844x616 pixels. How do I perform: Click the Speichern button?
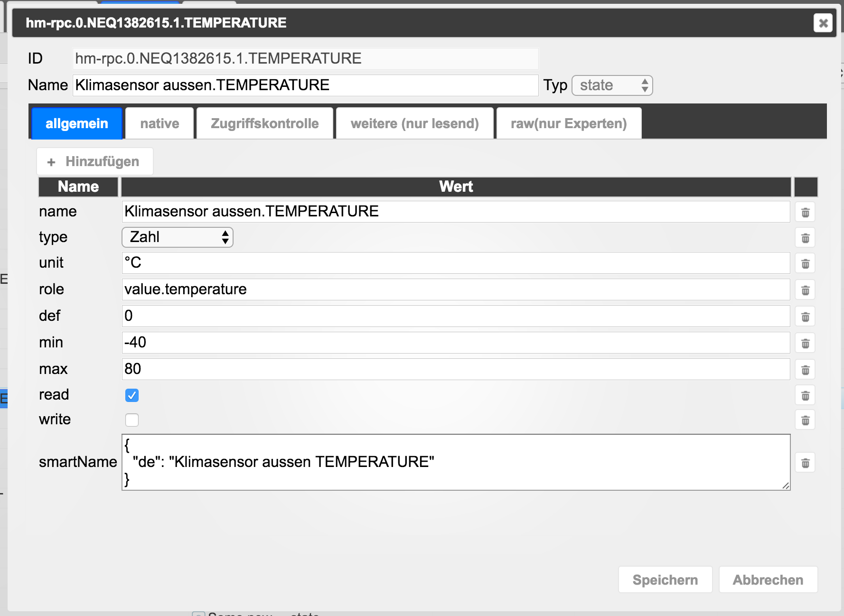coord(665,579)
